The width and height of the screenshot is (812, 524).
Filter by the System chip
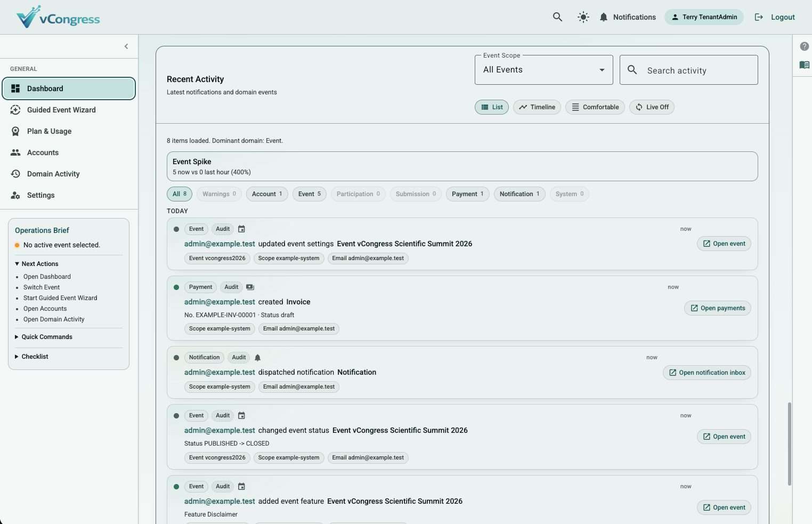570,194
